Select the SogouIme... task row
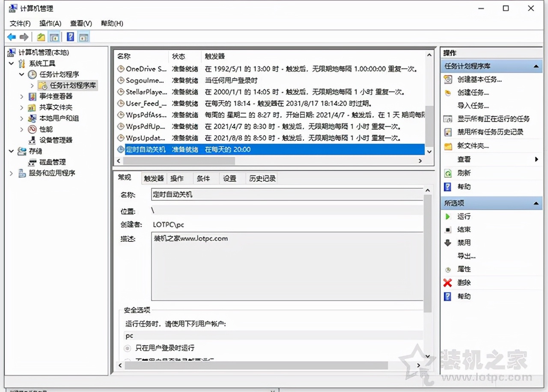 (x=270, y=80)
